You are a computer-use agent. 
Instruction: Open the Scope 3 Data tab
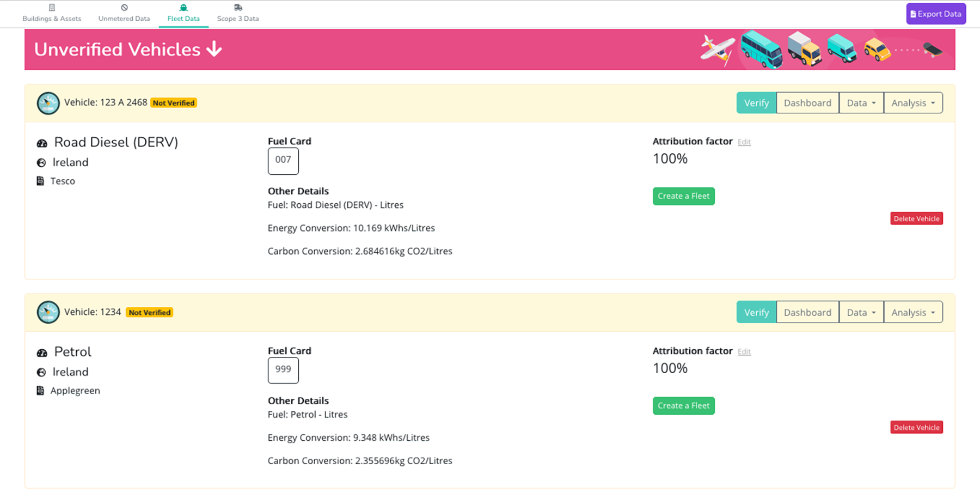238,14
